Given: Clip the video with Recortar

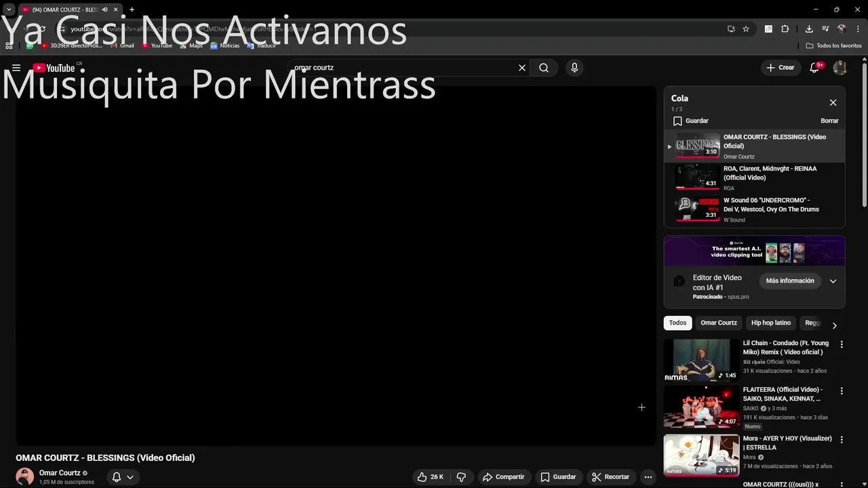Looking at the screenshot, I should coord(610,477).
